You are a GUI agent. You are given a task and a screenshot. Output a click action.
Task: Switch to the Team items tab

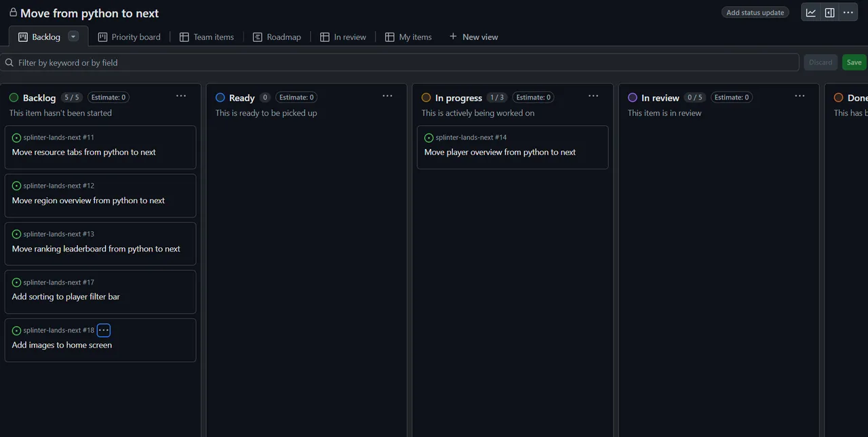click(207, 37)
